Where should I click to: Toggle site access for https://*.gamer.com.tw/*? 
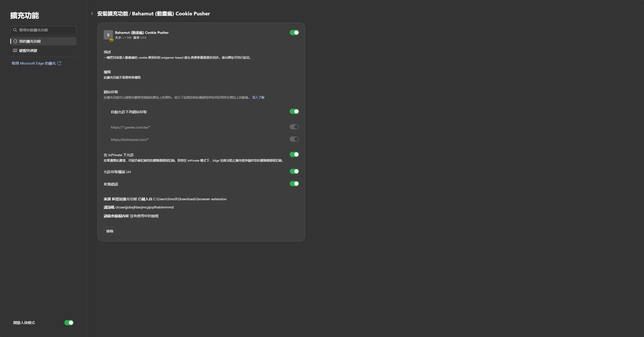click(294, 127)
